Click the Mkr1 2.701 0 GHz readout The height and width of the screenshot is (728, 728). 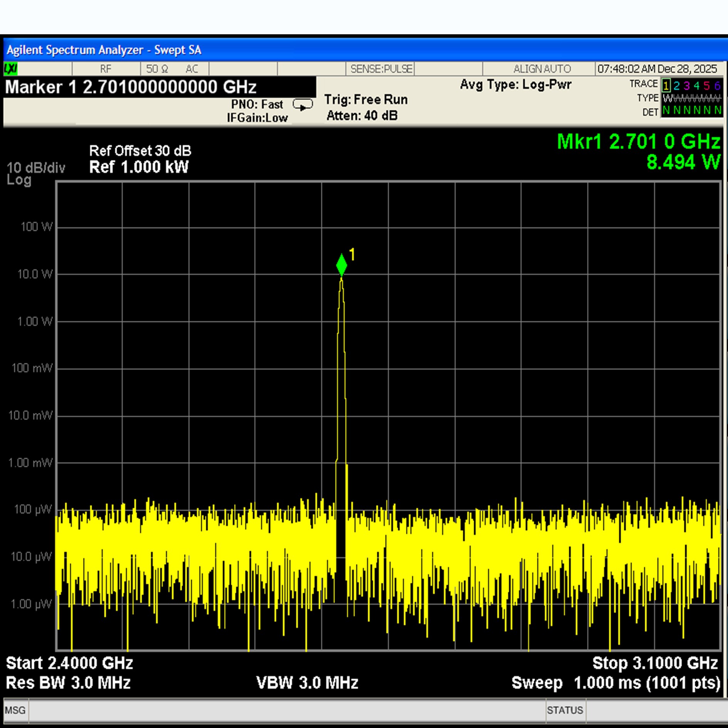(639, 141)
